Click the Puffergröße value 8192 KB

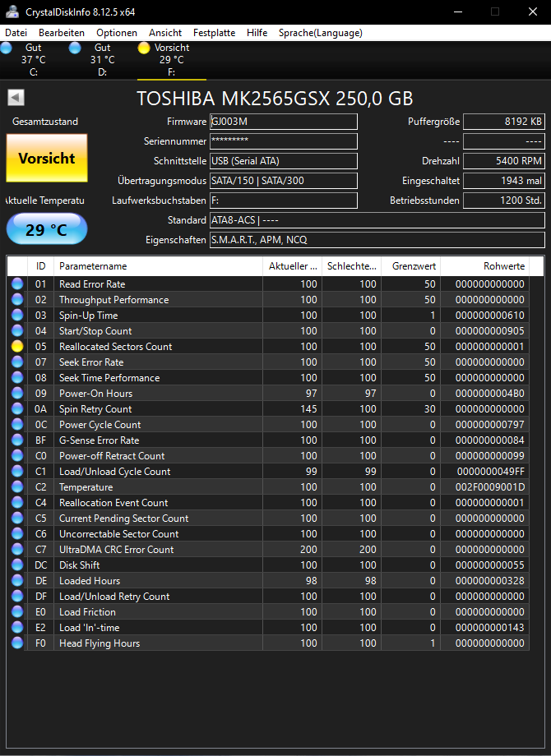pos(504,122)
